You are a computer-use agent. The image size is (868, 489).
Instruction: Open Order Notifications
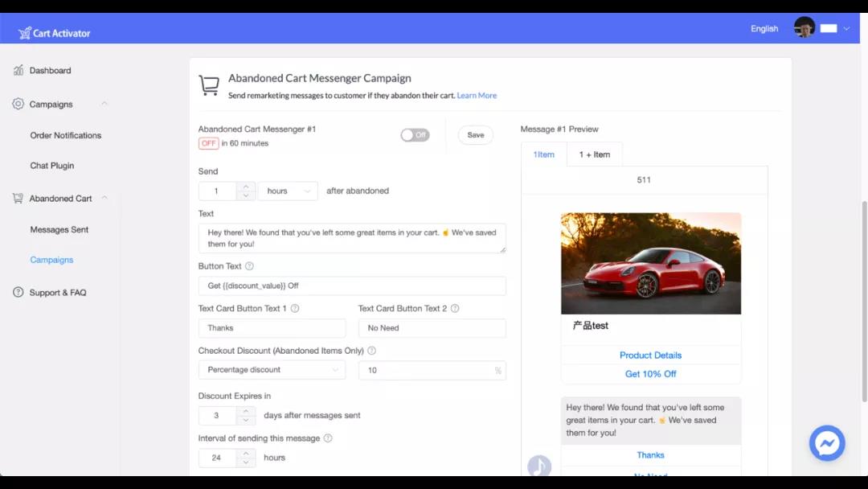point(65,135)
